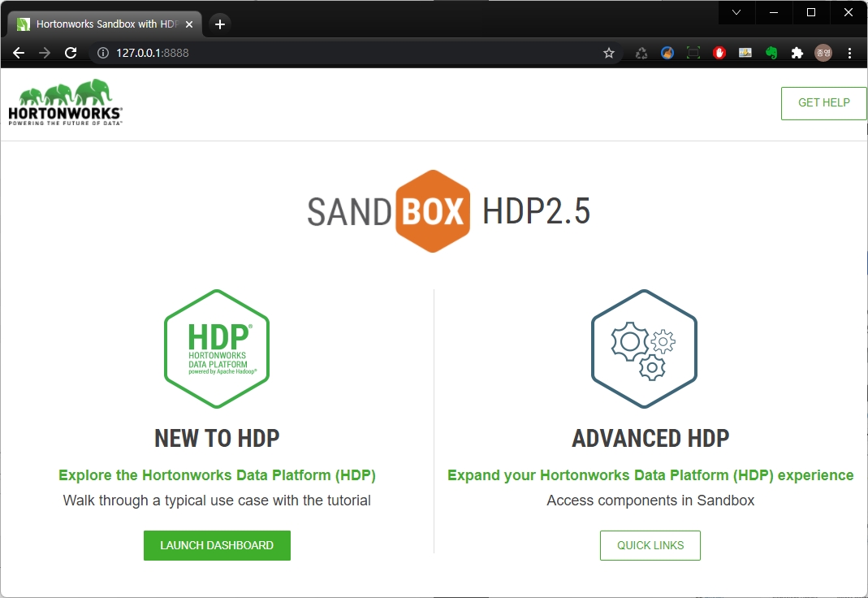Image resolution: width=868 pixels, height=598 pixels.
Task: Close the Hortonworks Sandbox tab
Action: [x=189, y=24]
